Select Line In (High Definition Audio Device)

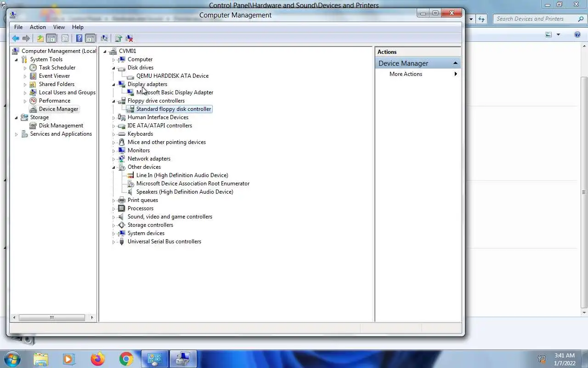coord(182,175)
